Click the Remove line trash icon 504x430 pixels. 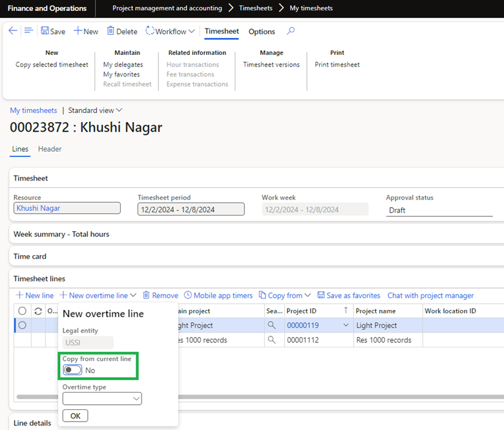click(x=147, y=295)
